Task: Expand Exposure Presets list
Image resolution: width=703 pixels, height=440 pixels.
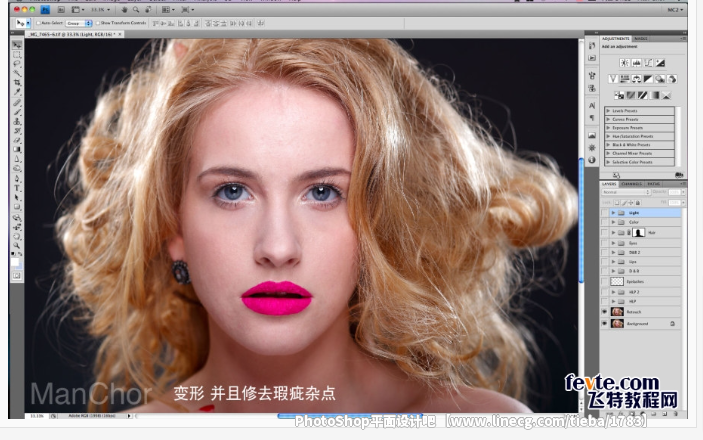Action: (608, 128)
